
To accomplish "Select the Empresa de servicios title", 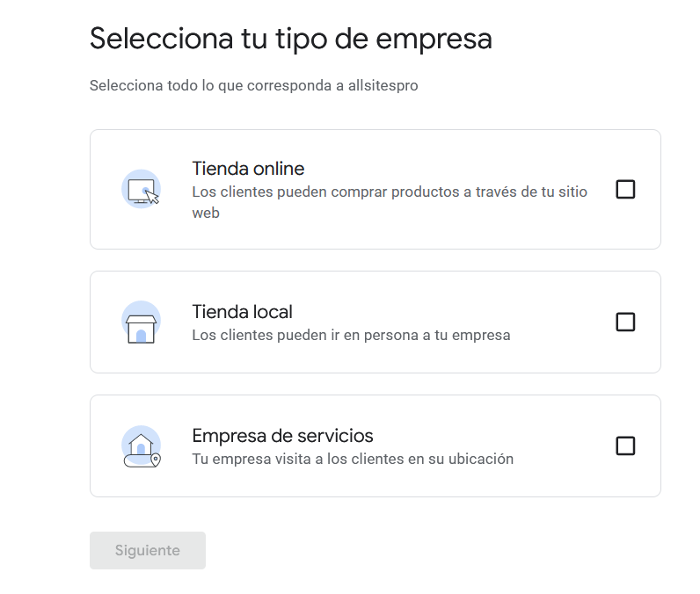I will click(282, 436).
